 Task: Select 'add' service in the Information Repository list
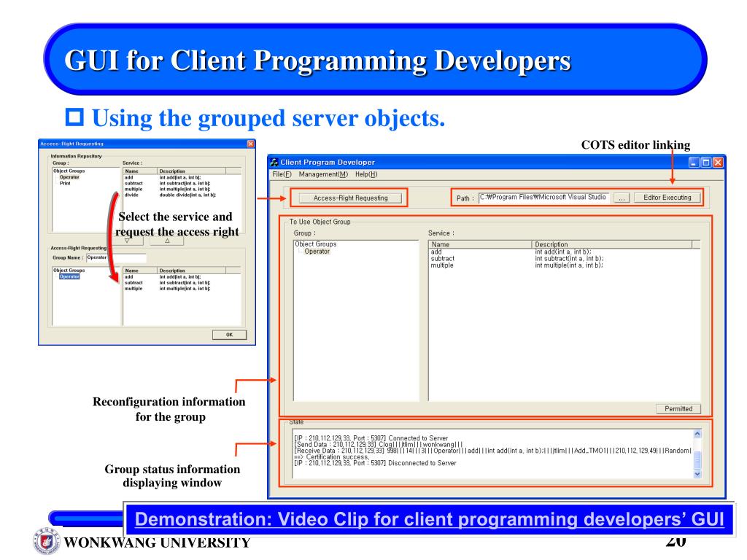pyautogui.click(x=182, y=178)
